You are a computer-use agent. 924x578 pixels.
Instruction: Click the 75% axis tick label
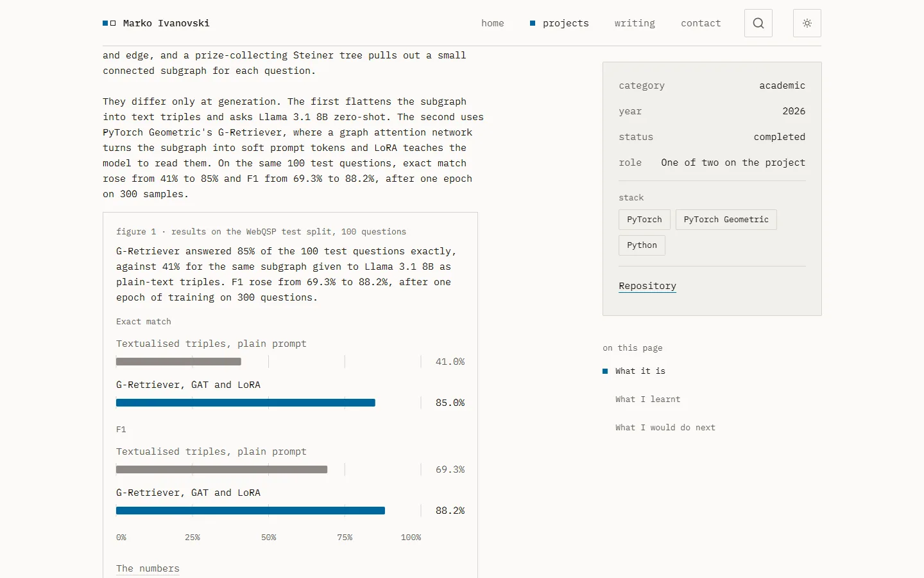(345, 538)
